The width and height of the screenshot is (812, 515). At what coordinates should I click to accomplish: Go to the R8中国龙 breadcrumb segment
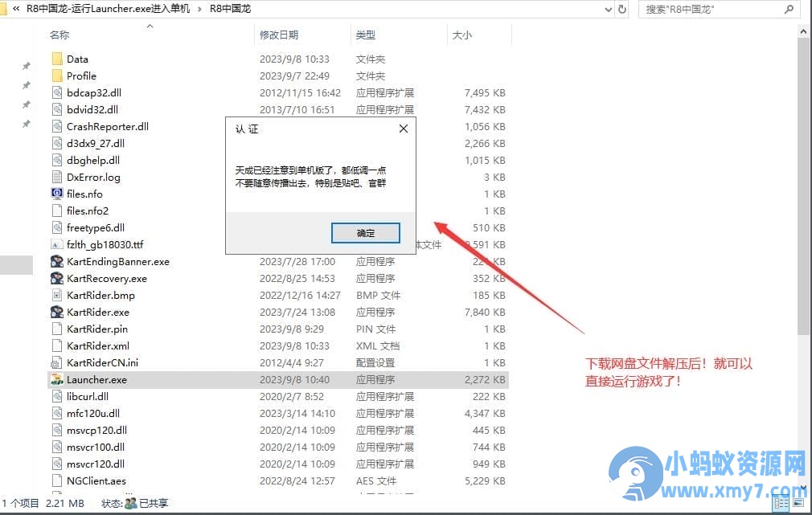coord(230,9)
